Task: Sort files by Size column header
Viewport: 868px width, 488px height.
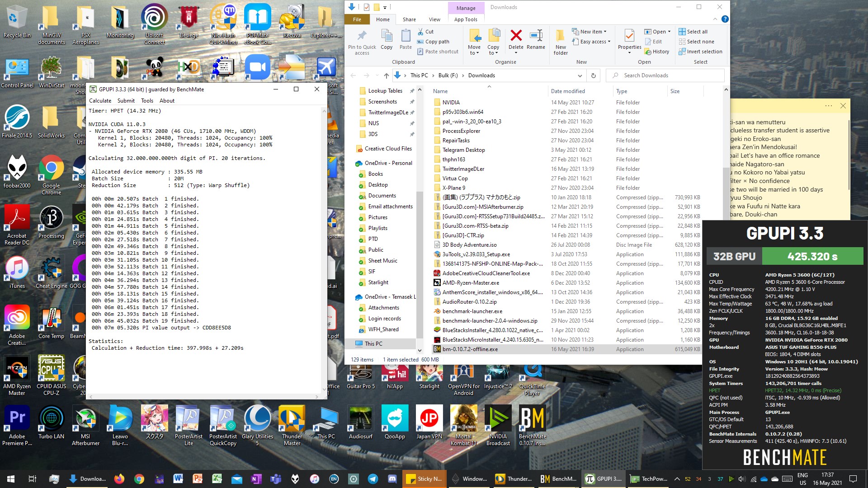Action: tap(675, 91)
